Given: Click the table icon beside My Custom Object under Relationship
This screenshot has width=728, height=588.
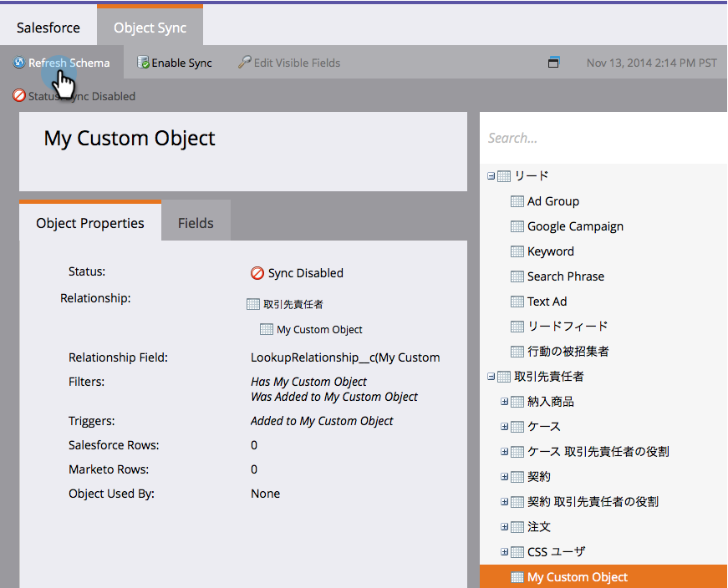Looking at the screenshot, I should tap(267, 329).
